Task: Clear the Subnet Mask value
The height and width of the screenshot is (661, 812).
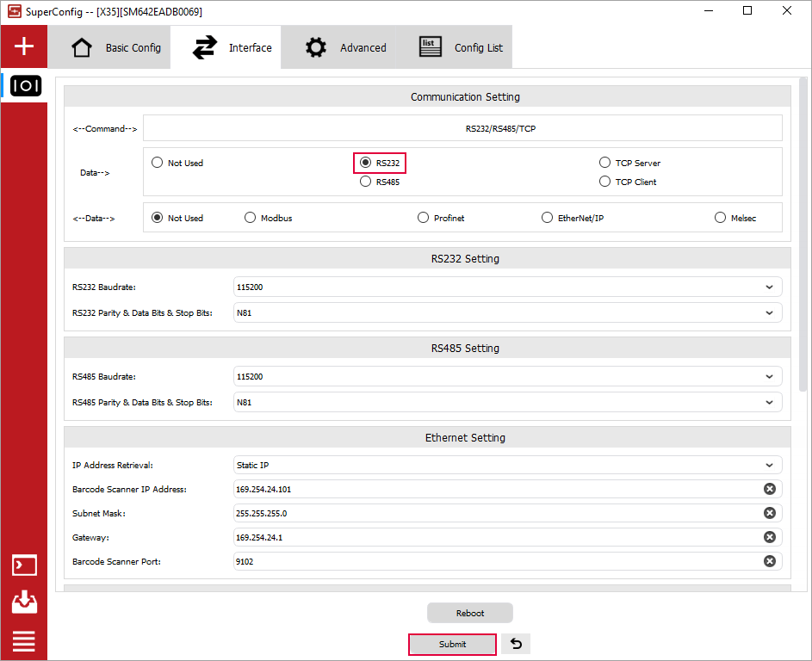Action: (769, 513)
